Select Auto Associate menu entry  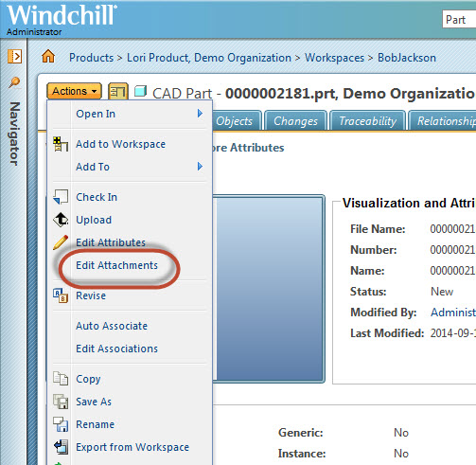(112, 326)
